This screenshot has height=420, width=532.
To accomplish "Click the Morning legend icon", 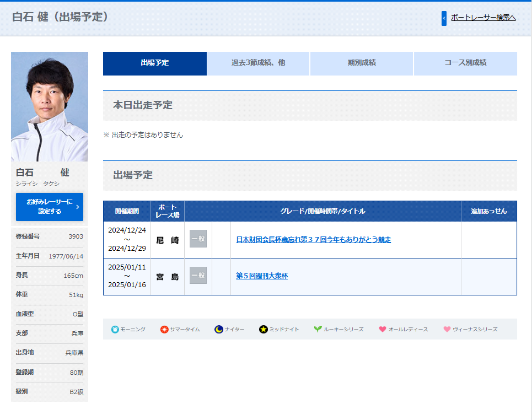I will tap(115, 329).
